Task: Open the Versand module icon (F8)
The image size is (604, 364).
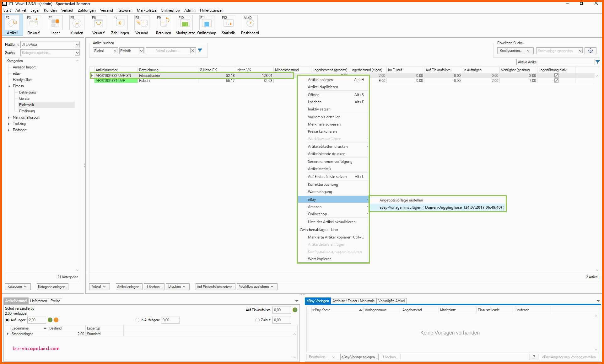Action: click(x=142, y=25)
